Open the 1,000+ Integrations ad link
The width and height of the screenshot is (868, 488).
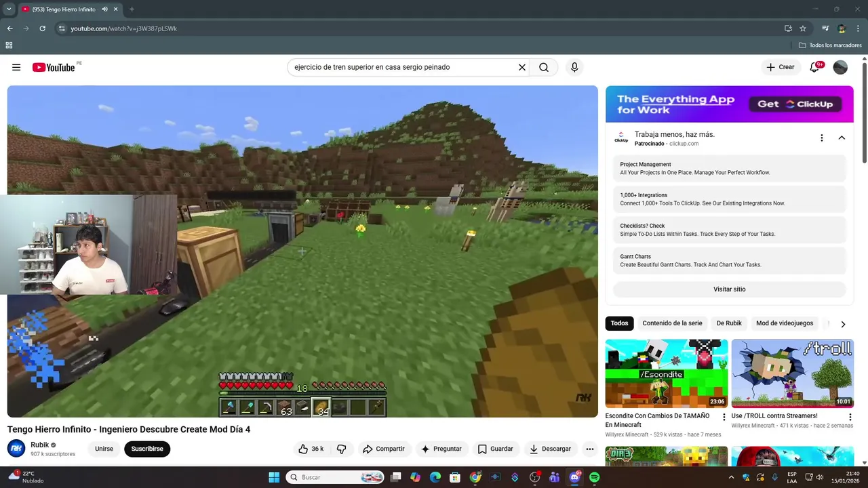730,199
